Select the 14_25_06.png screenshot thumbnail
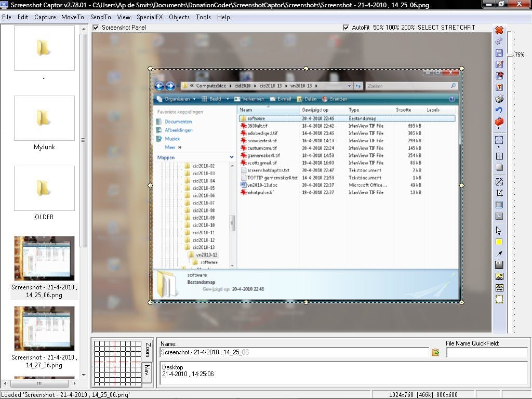 point(45,259)
